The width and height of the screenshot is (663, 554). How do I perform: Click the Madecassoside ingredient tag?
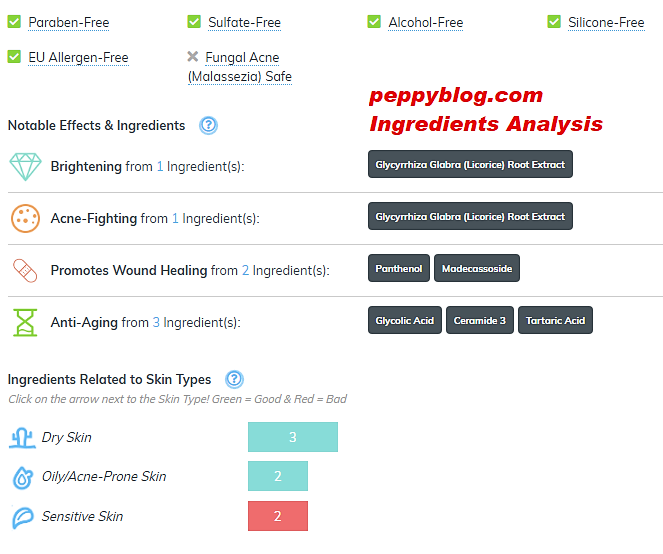pos(476,268)
